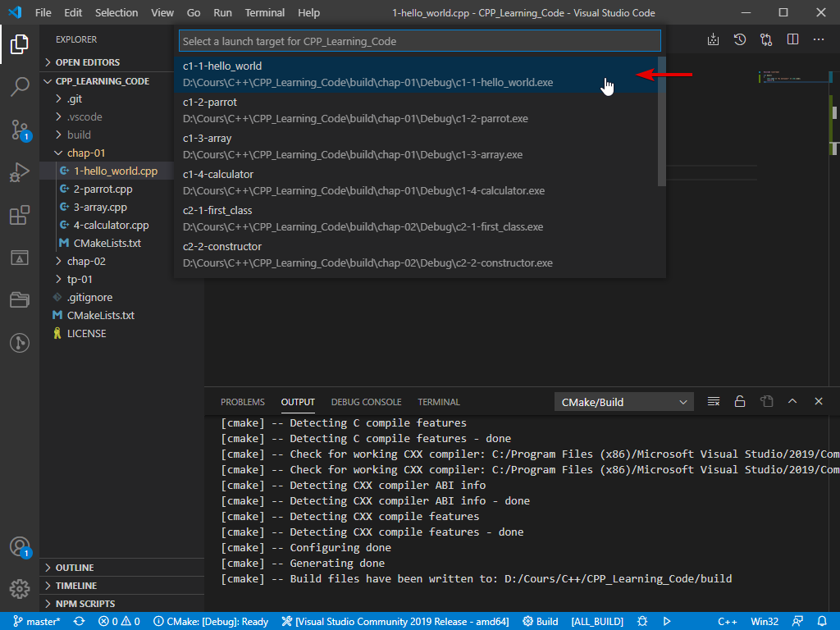Open the Extensions view
The image size is (840, 630).
point(20,215)
